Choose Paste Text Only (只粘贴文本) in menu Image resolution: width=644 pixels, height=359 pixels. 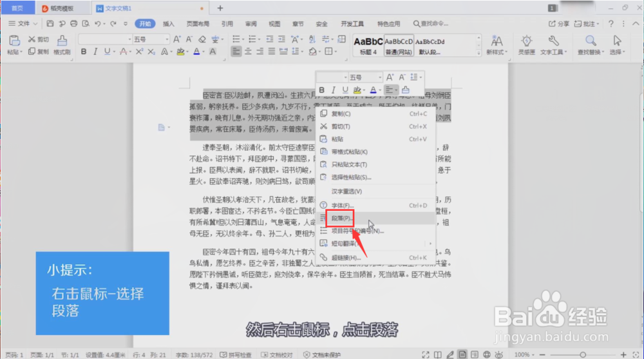pos(377,164)
